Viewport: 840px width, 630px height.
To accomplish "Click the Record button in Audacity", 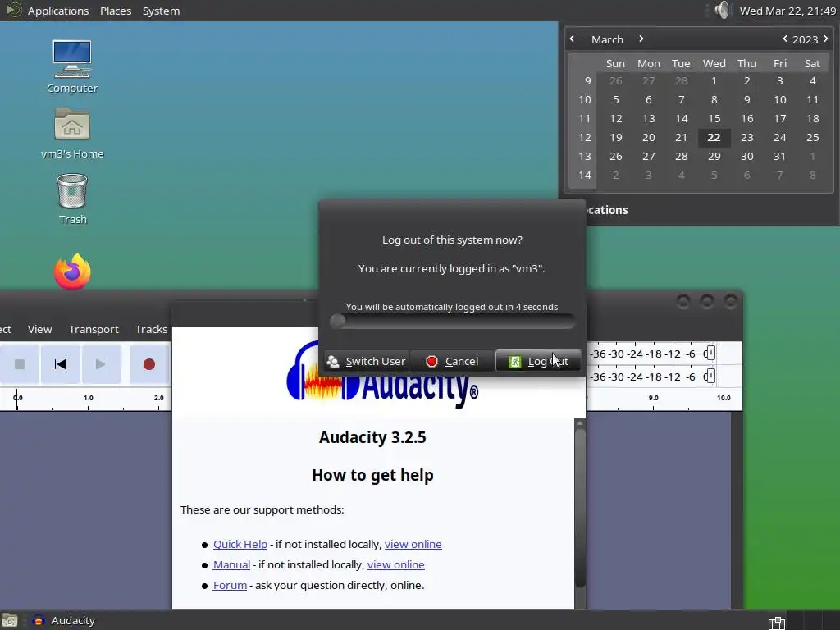I will (x=149, y=364).
